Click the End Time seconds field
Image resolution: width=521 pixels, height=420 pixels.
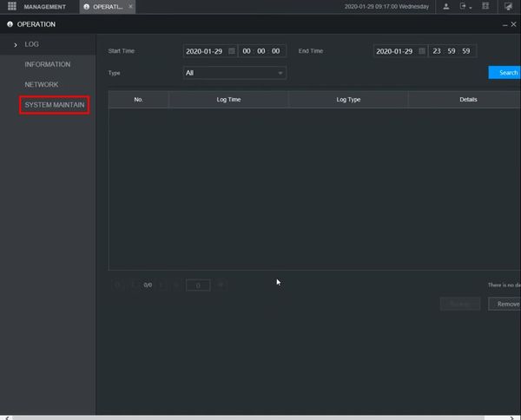pyautogui.click(x=466, y=51)
